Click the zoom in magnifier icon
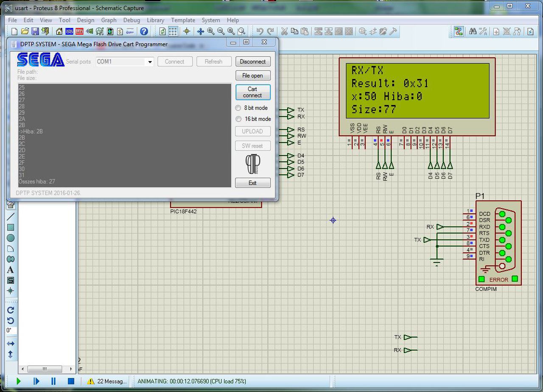 pyautogui.click(x=211, y=31)
